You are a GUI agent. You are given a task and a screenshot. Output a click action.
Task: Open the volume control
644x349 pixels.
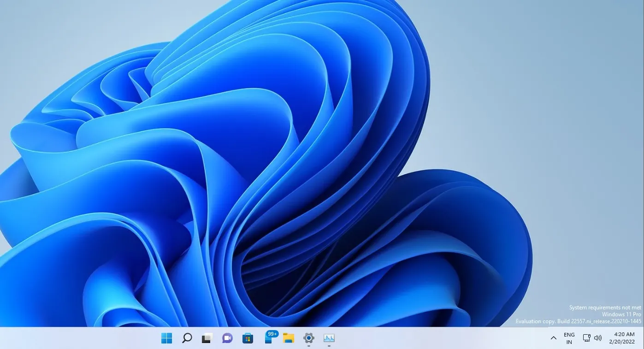pyautogui.click(x=598, y=338)
